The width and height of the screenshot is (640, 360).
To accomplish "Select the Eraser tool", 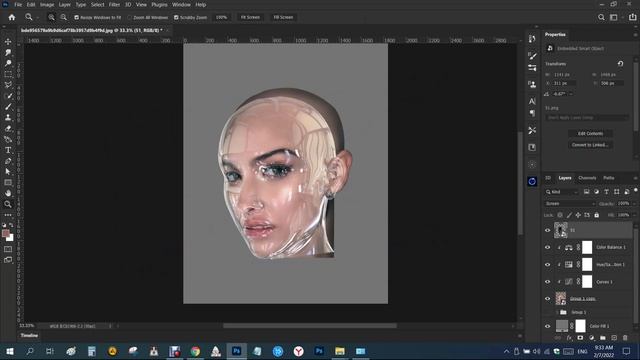I will pos(8,128).
